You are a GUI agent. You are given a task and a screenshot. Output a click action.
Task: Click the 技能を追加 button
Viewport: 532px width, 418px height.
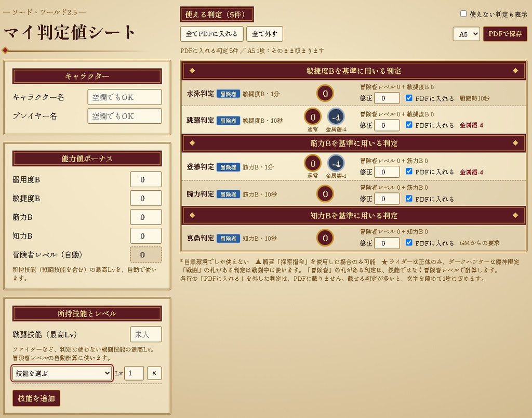click(36, 398)
